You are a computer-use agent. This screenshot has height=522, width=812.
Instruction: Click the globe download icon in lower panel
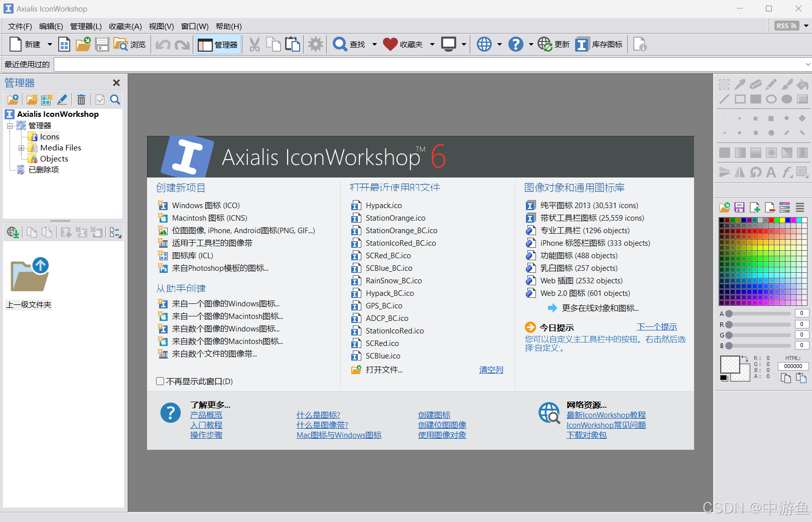pyautogui.click(x=13, y=232)
